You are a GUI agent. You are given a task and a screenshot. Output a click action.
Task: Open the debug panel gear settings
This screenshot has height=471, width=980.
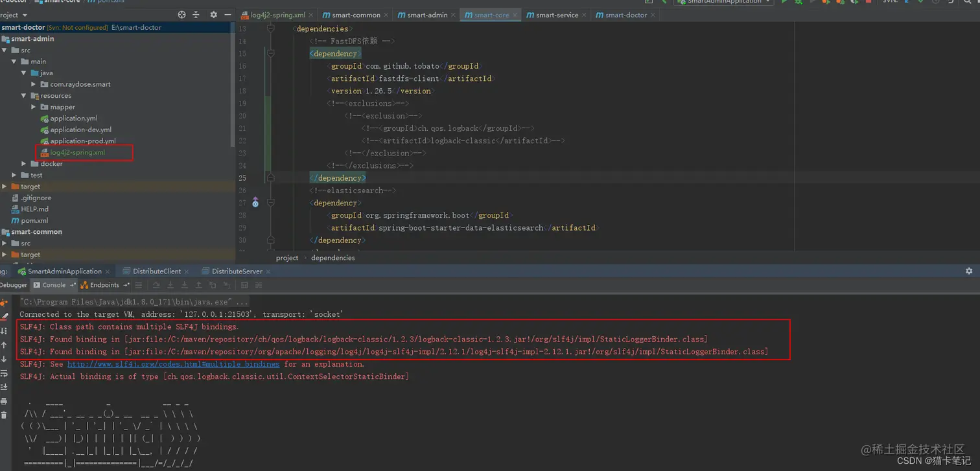[969, 271]
